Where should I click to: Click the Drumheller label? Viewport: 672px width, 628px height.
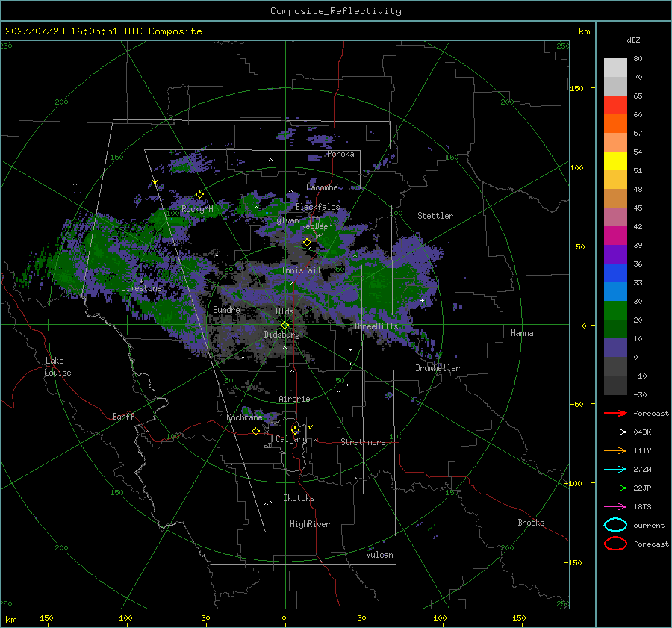pos(438,368)
